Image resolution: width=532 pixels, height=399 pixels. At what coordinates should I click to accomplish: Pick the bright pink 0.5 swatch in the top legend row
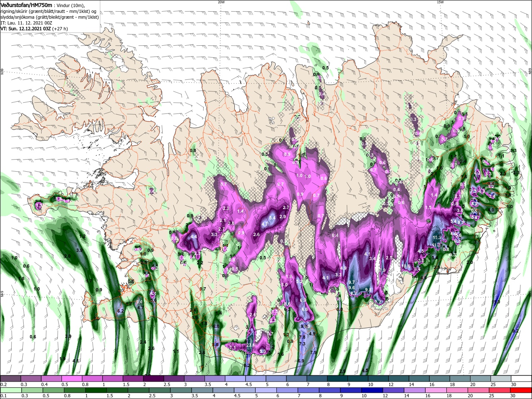71,379
